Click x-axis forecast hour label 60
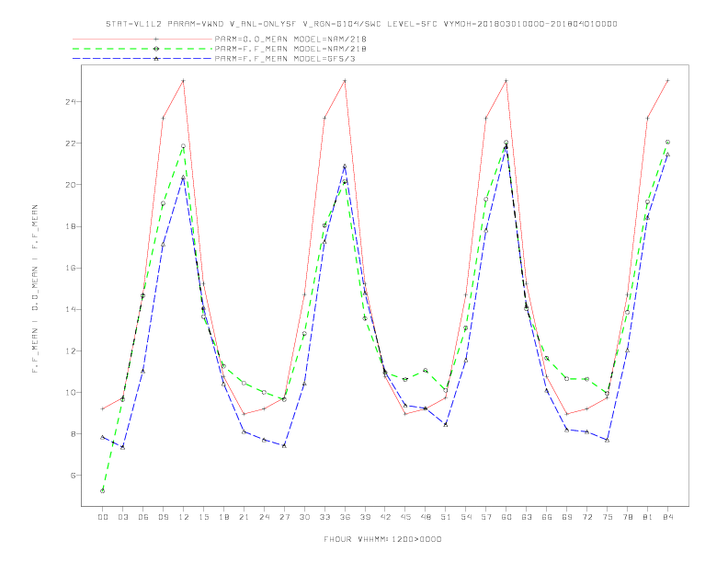This screenshot has width=728, height=563. pyautogui.click(x=506, y=517)
